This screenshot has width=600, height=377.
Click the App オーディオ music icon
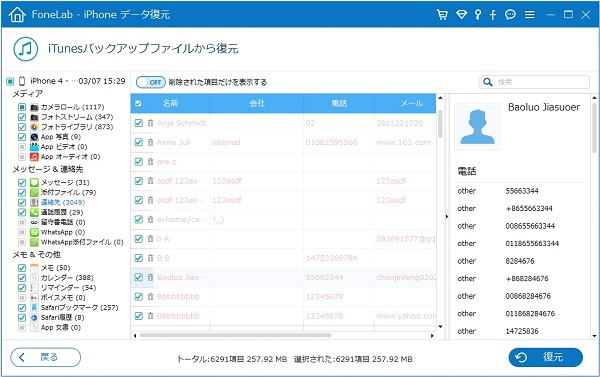tap(34, 157)
